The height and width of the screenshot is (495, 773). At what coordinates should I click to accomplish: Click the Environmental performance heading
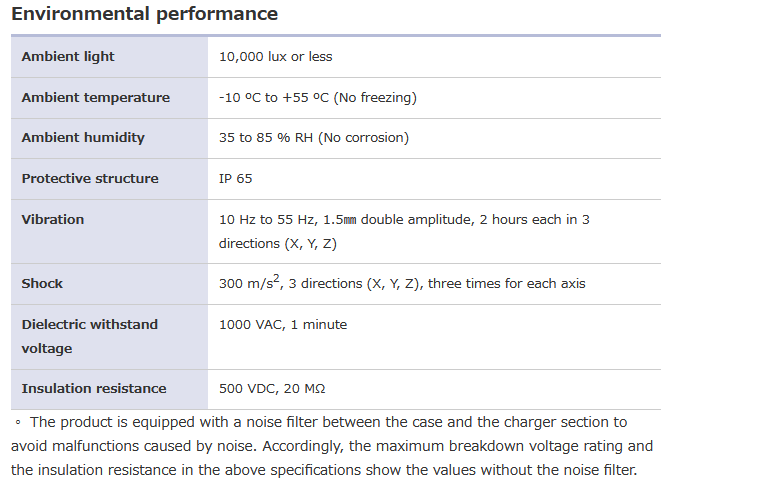(x=144, y=15)
